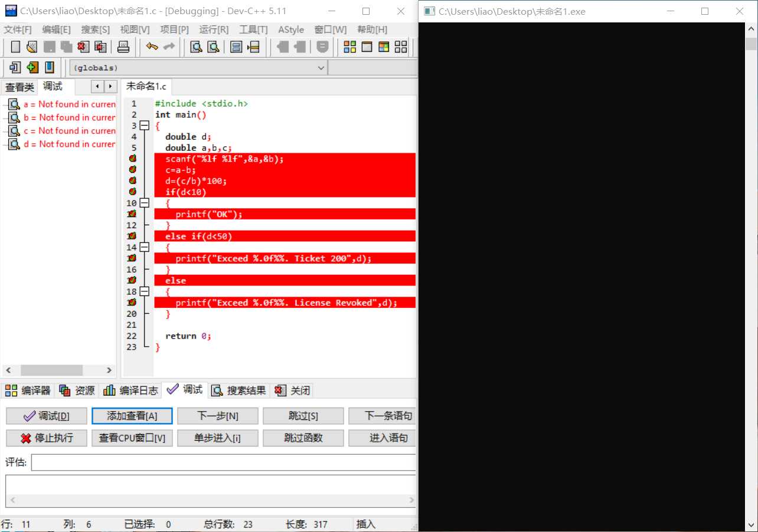Click the 关闭 tab in bottom panel
The height and width of the screenshot is (532, 758).
click(x=293, y=390)
